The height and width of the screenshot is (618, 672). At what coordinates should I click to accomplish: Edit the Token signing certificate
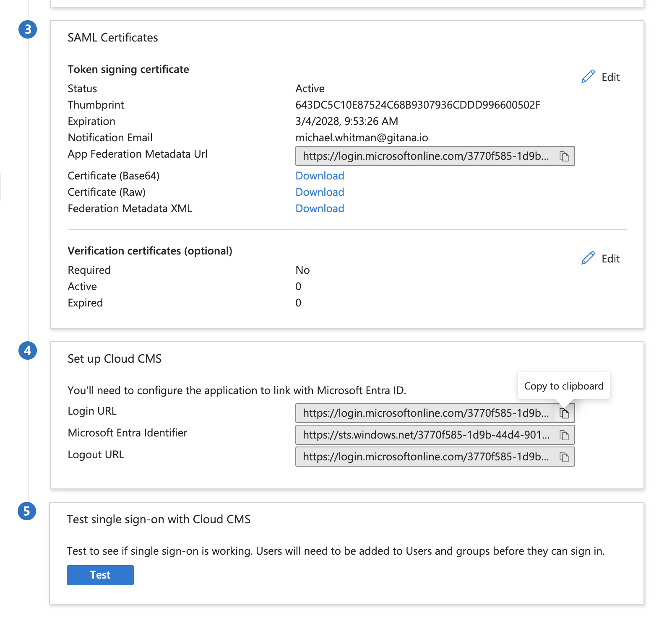[x=601, y=77]
